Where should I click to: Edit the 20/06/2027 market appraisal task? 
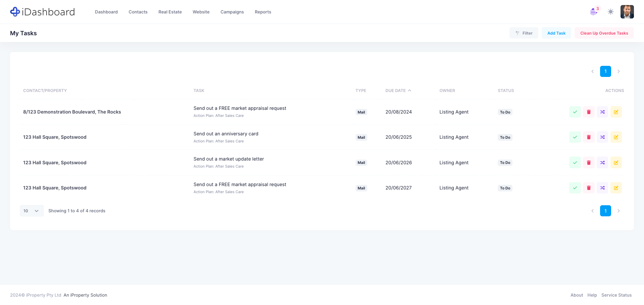click(x=616, y=188)
